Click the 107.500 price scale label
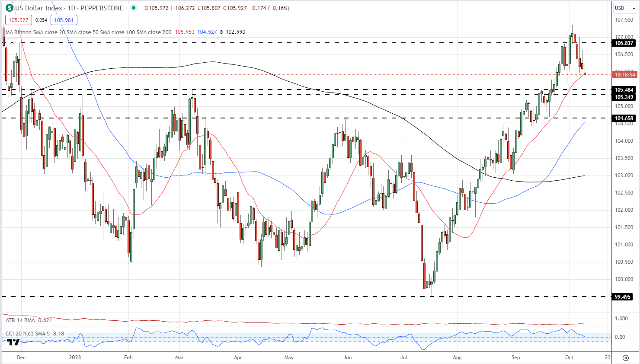Screen dimensions: 640x364 click(x=624, y=20)
